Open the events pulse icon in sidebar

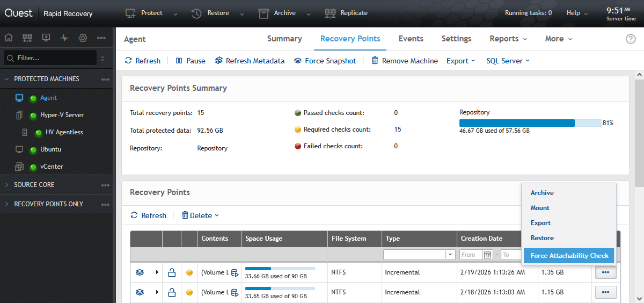pyautogui.click(x=64, y=38)
